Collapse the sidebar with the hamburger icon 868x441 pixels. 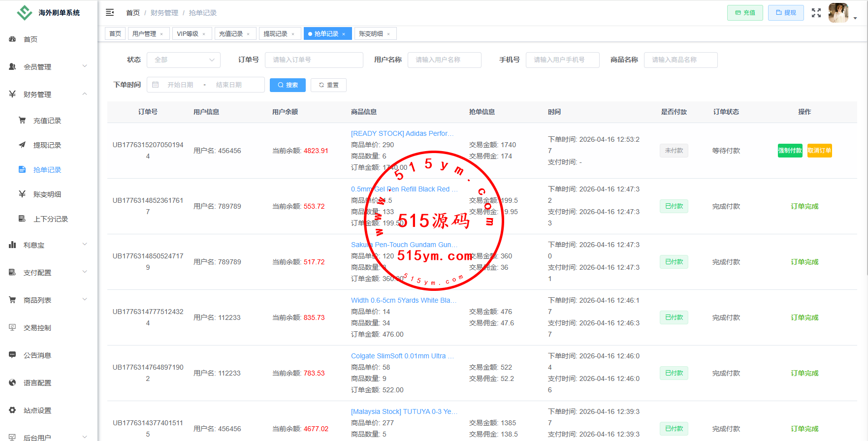(x=110, y=12)
